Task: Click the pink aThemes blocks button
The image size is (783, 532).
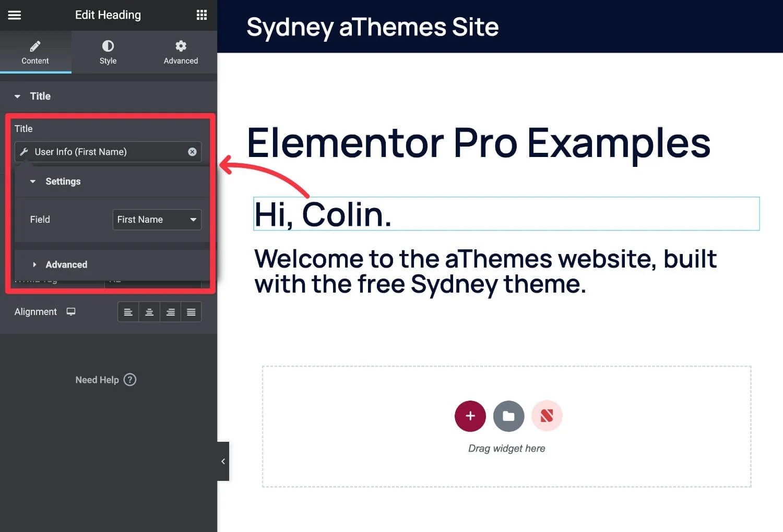Action: [547, 416]
